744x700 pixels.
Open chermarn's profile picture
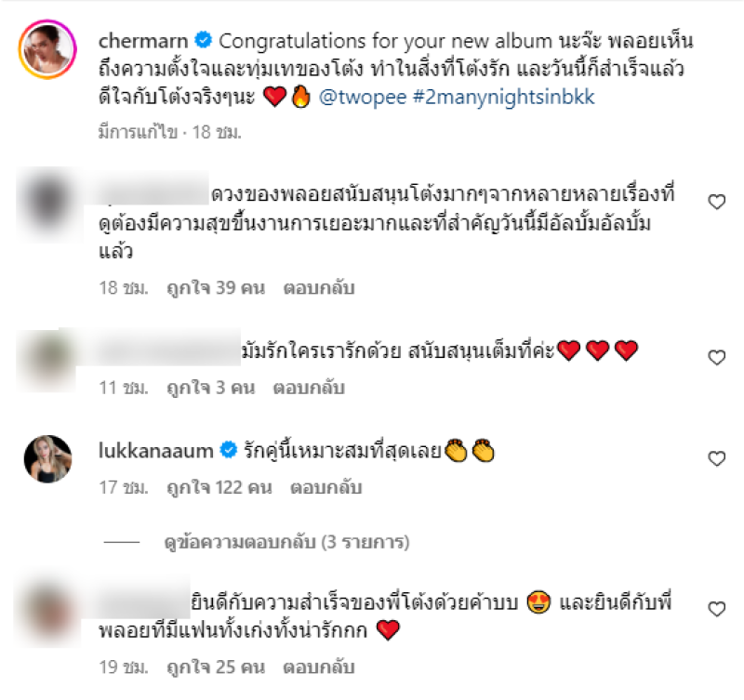47,49
